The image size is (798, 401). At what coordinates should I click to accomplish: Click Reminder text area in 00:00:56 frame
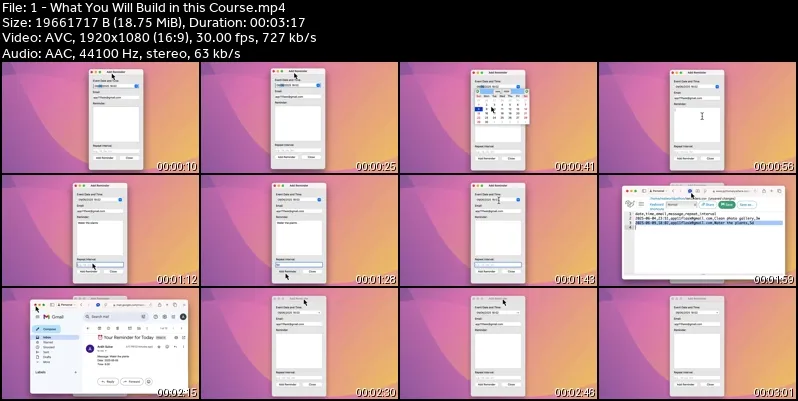point(697,125)
